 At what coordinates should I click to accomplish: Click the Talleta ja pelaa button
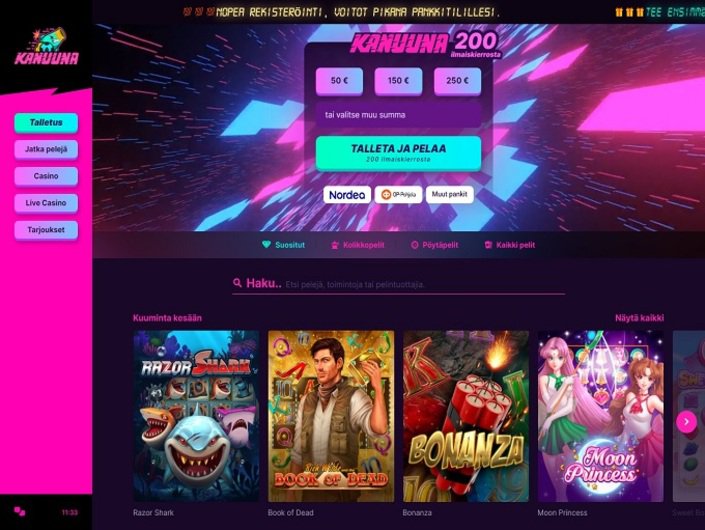tap(398, 153)
